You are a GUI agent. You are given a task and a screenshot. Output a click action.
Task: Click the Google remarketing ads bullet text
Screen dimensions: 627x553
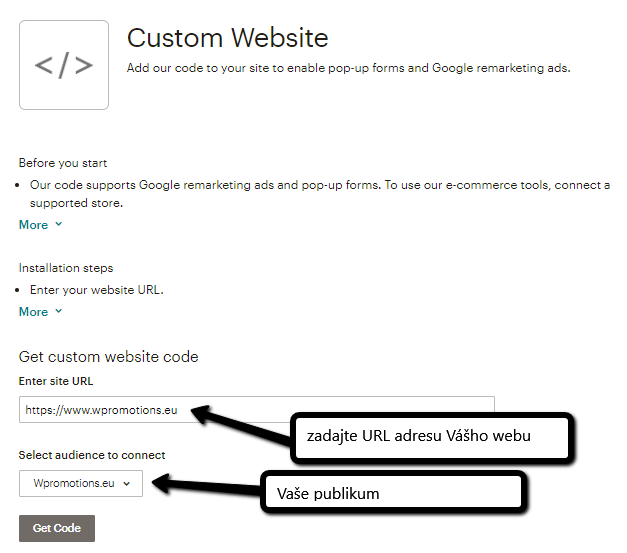point(320,194)
